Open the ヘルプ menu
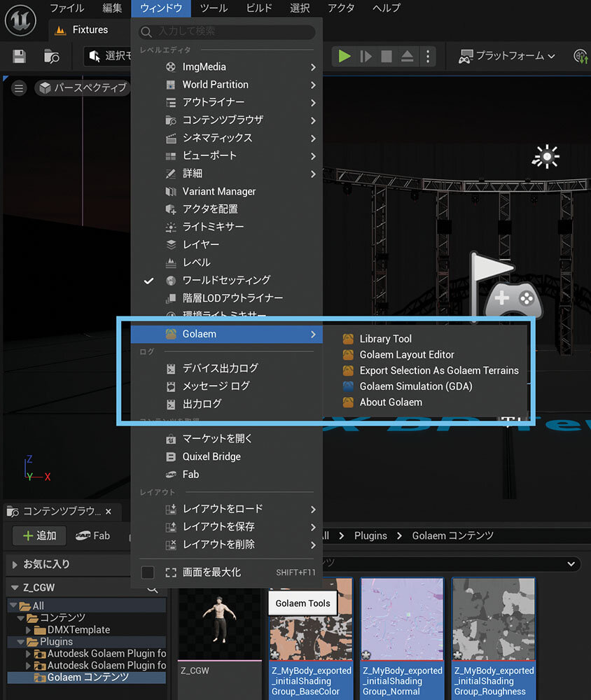This screenshot has width=591, height=700. [387, 8]
